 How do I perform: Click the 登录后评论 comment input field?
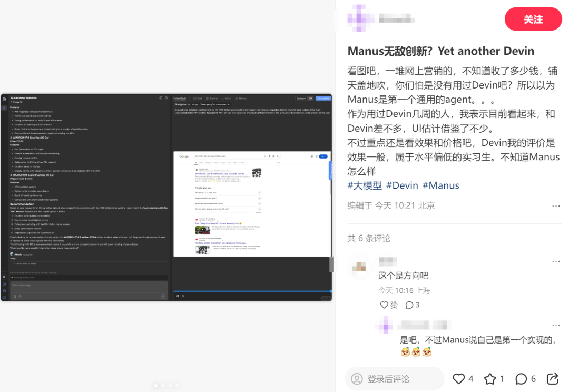coord(395,378)
